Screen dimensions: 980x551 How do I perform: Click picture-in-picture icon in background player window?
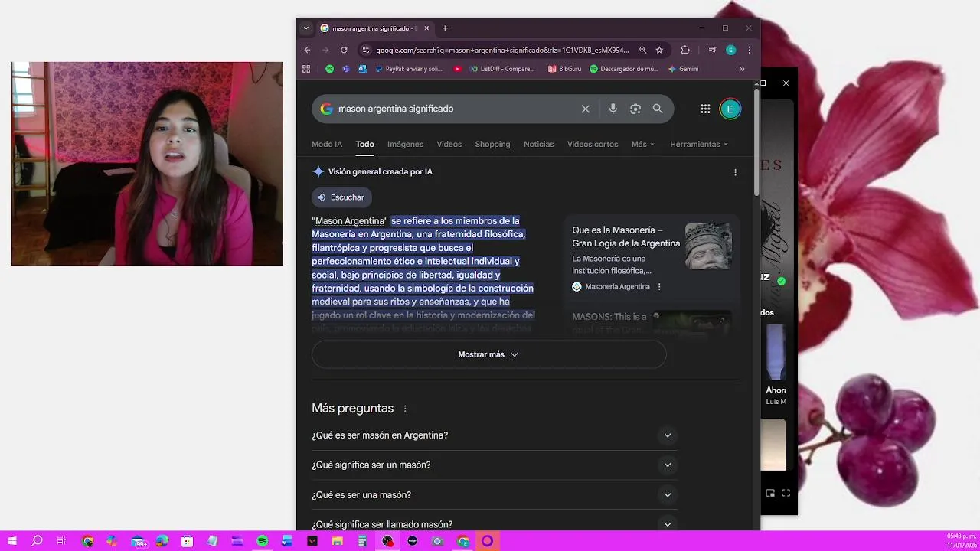[x=770, y=494]
